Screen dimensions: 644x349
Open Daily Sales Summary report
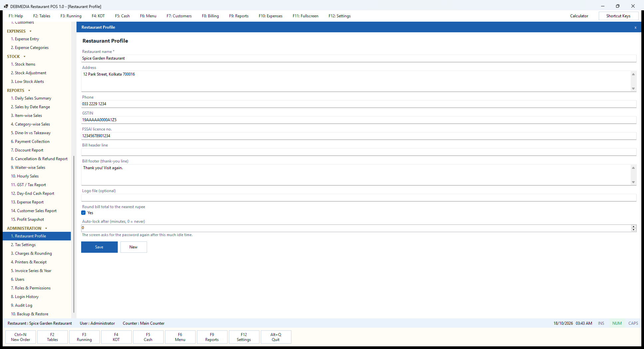coord(37,98)
